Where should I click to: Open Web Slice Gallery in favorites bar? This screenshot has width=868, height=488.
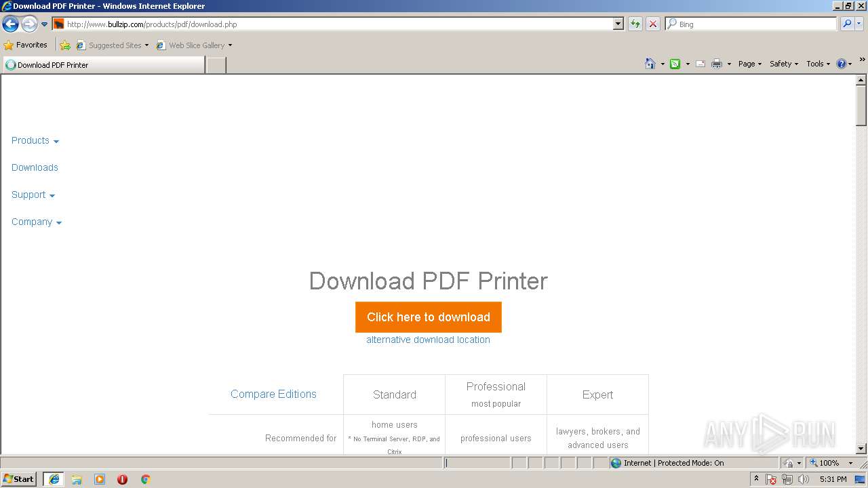[194, 45]
